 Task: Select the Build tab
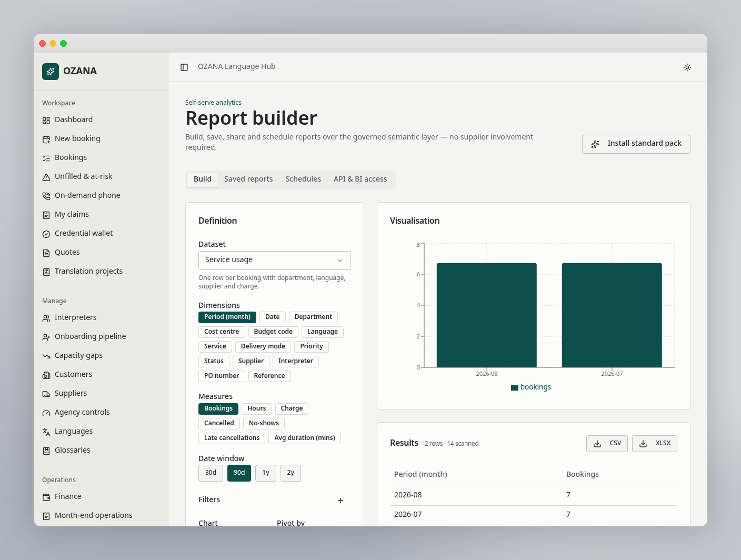click(203, 179)
